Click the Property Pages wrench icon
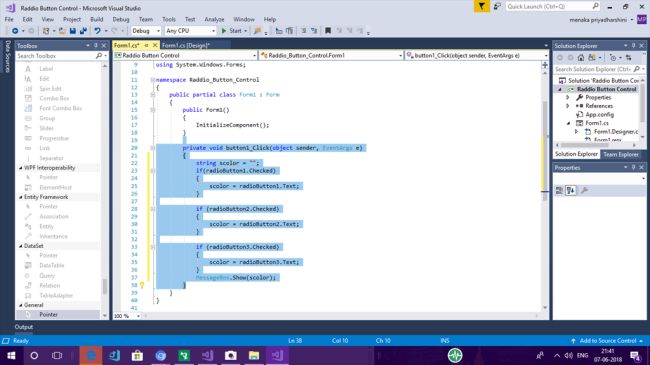Image resolution: width=650 pixels, height=365 pixels. 584,190
